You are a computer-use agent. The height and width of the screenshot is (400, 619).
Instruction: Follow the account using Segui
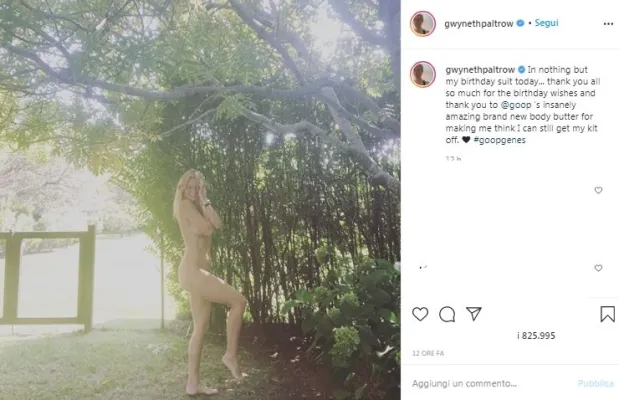546,23
